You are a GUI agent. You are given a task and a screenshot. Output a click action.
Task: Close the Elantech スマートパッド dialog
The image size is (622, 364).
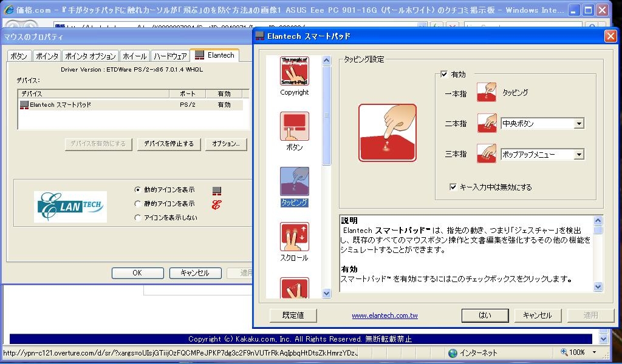(x=610, y=36)
